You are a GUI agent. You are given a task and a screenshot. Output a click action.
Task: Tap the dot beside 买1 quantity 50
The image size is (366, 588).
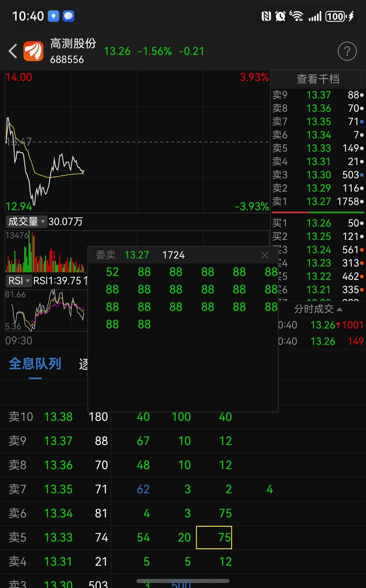pyautogui.click(x=362, y=223)
